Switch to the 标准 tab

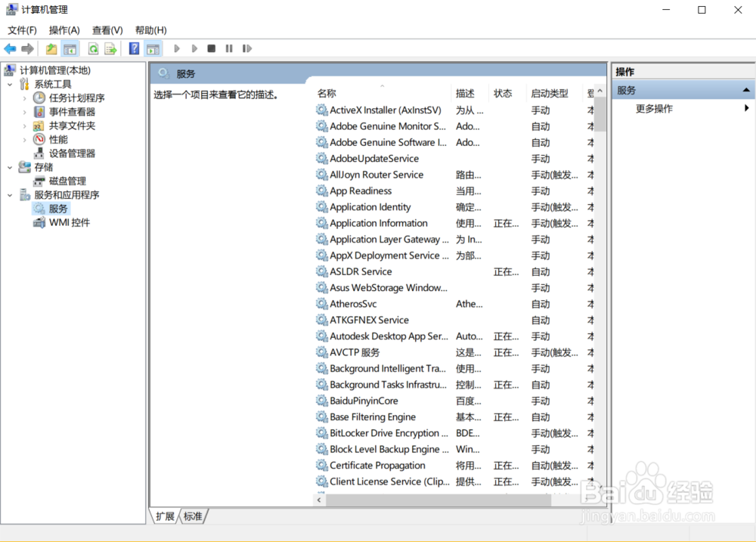194,516
